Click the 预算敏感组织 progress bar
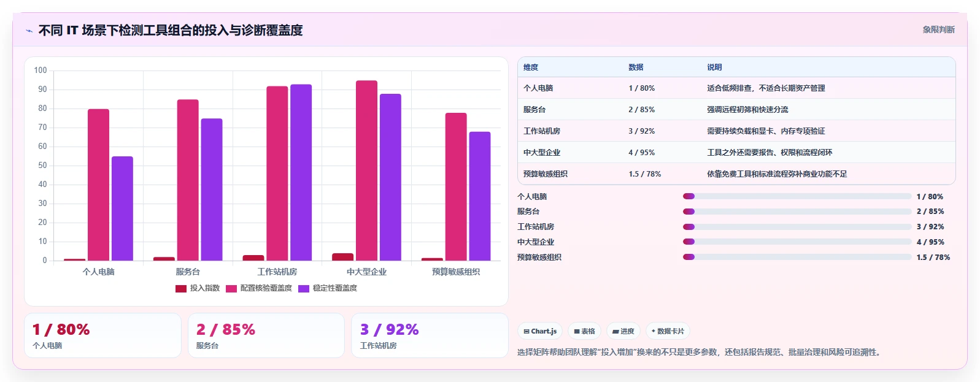The height and width of the screenshot is (382, 980). (x=797, y=257)
